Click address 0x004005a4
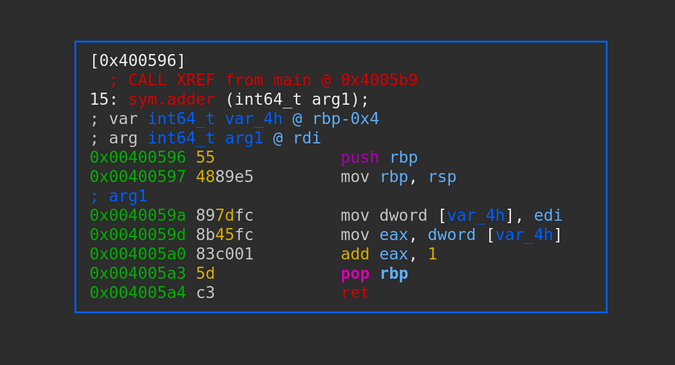 138,293
